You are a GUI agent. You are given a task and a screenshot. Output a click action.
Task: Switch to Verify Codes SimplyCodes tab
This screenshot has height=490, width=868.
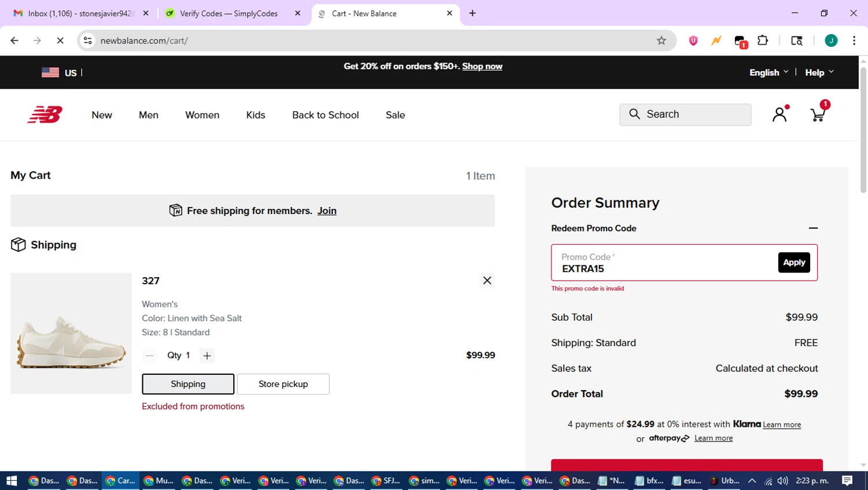(x=229, y=13)
